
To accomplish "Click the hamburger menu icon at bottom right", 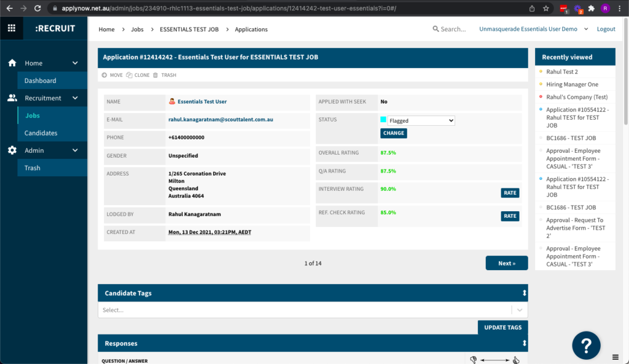I will pos(615,357).
